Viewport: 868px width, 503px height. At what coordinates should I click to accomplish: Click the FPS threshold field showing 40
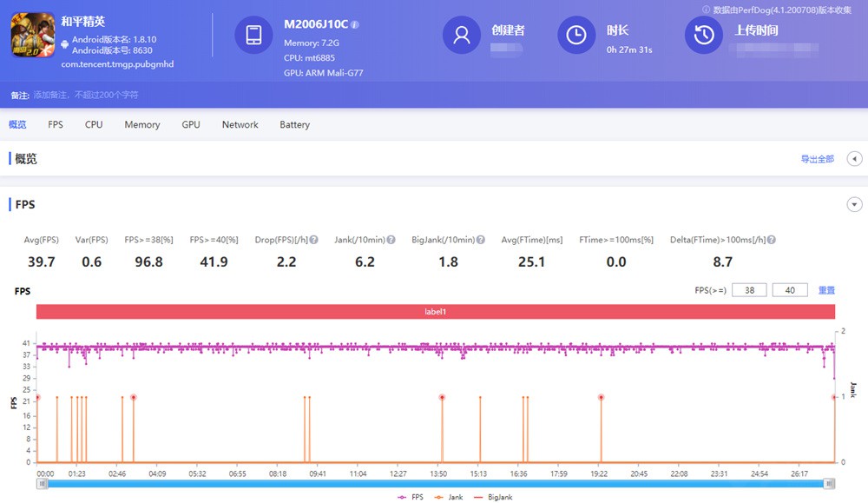790,290
